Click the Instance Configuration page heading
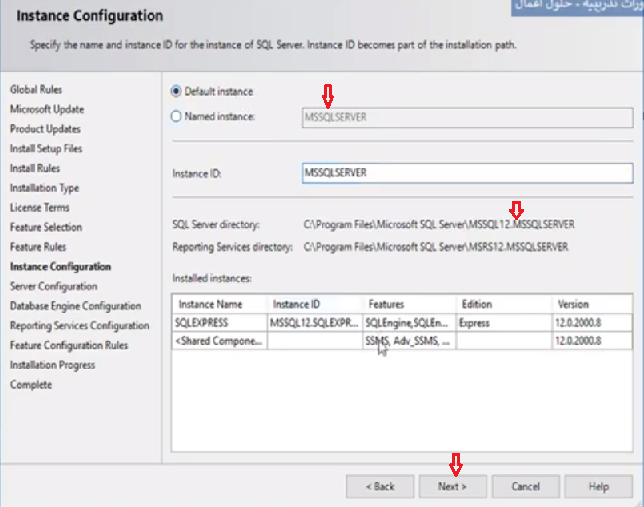 (90, 16)
